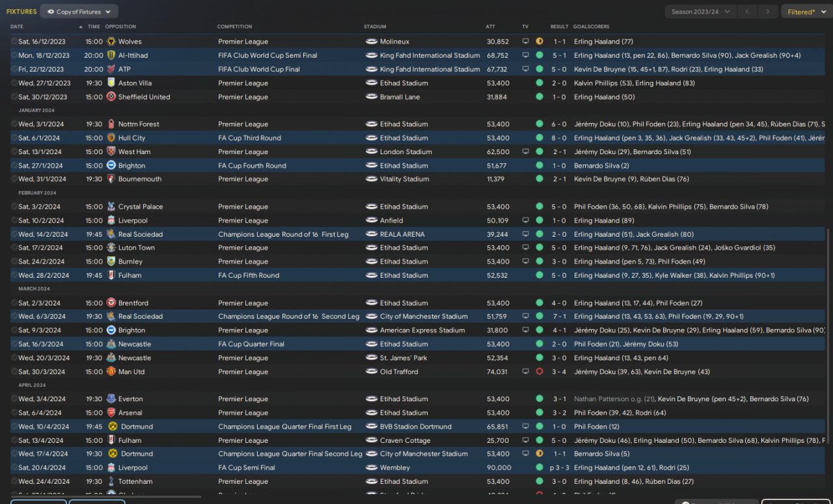
Task: Sort fixtures by the DATE column header
Action: click(17, 27)
